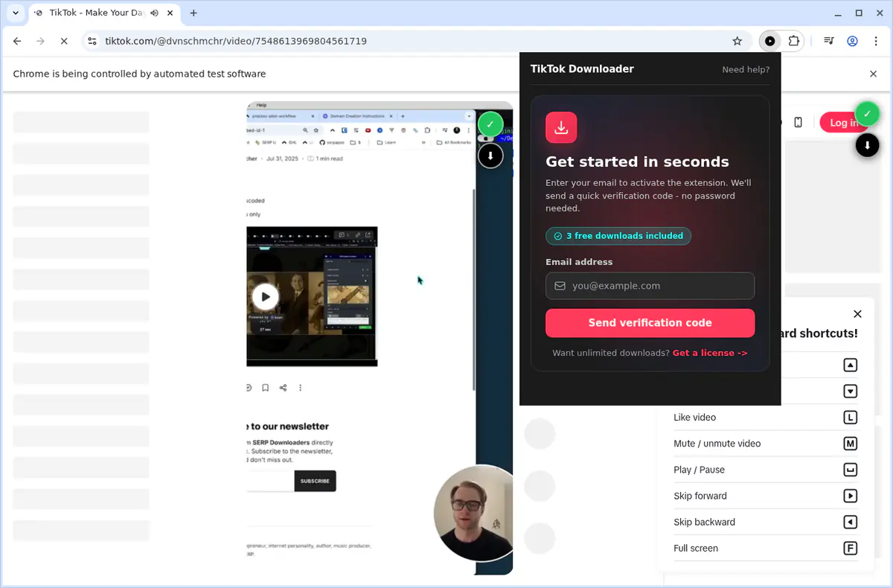Go back with the browser back arrow
The image size is (893, 588).
[x=17, y=41]
